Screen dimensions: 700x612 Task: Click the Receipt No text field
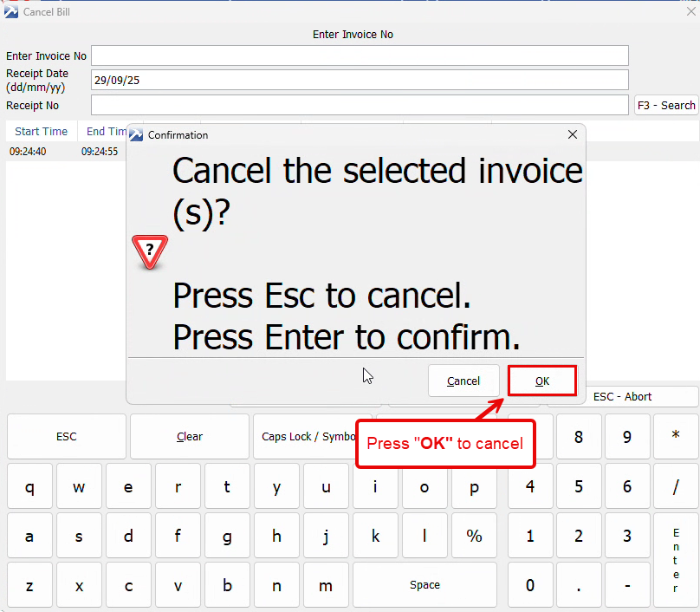tap(360, 105)
